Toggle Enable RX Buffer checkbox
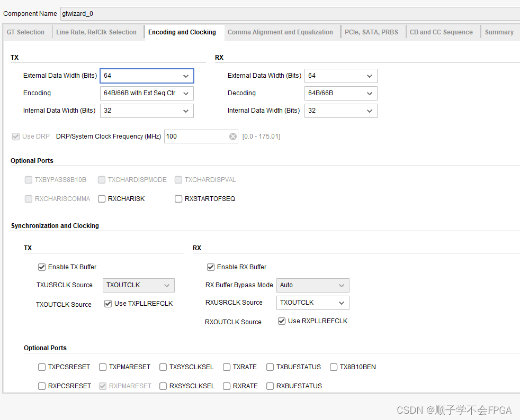 (211, 267)
